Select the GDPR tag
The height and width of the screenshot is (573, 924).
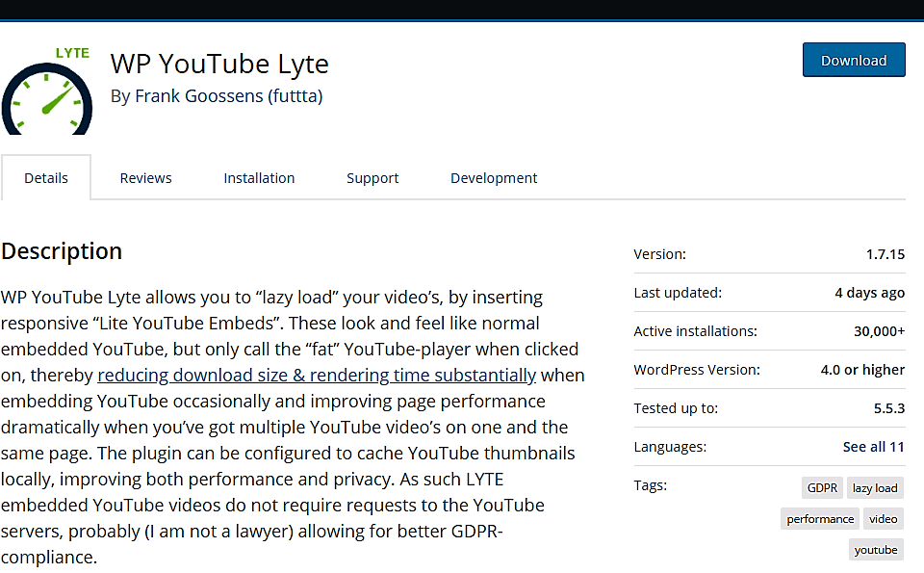point(822,488)
